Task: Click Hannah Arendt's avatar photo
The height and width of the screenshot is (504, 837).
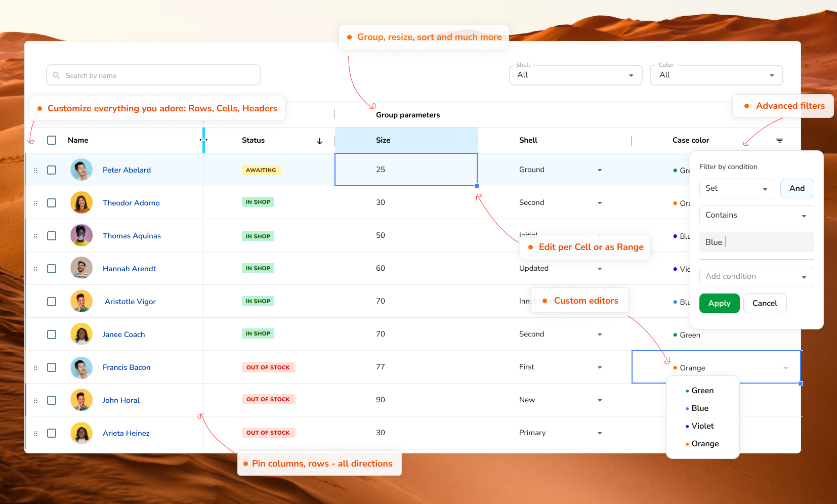Action: [x=81, y=268]
